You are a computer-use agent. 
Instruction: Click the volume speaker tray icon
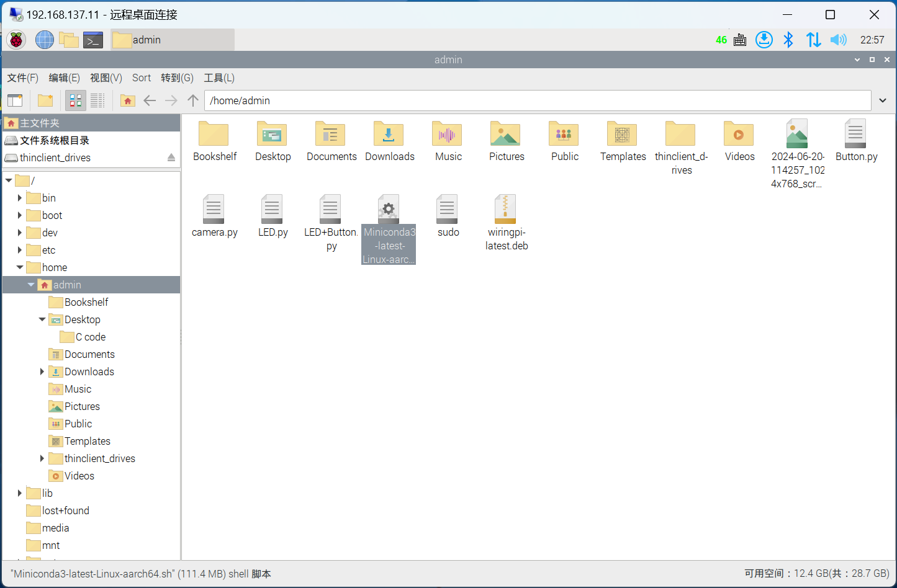[838, 40]
